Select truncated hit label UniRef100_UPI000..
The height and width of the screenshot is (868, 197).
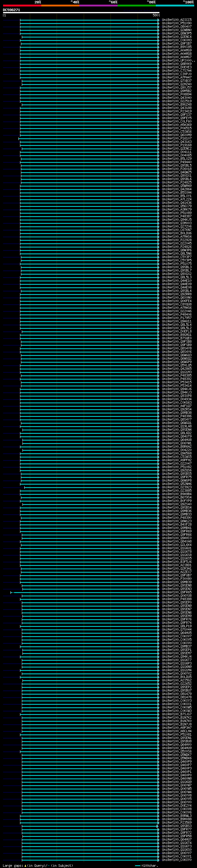[x=178, y=61]
